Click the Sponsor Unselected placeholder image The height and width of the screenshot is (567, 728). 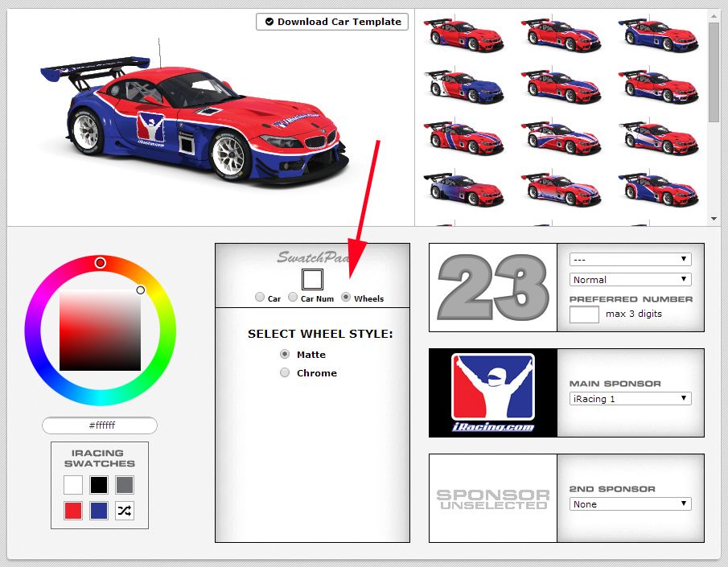tap(492, 499)
